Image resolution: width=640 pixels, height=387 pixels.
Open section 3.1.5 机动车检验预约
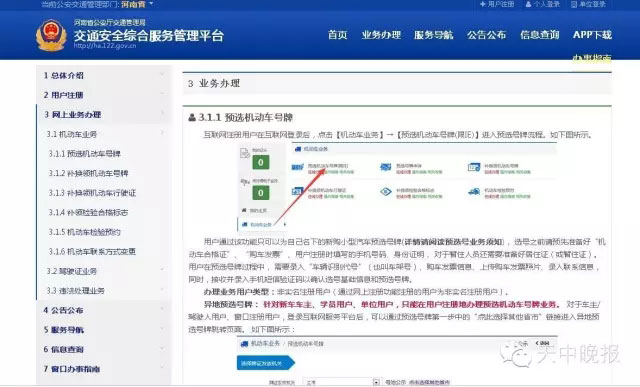click(x=84, y=232)
